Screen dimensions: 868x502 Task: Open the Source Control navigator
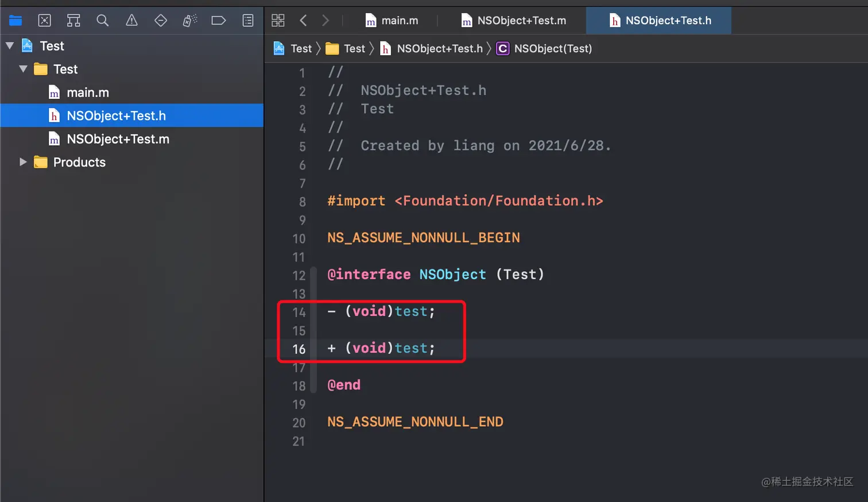click(x=44, y=21)
